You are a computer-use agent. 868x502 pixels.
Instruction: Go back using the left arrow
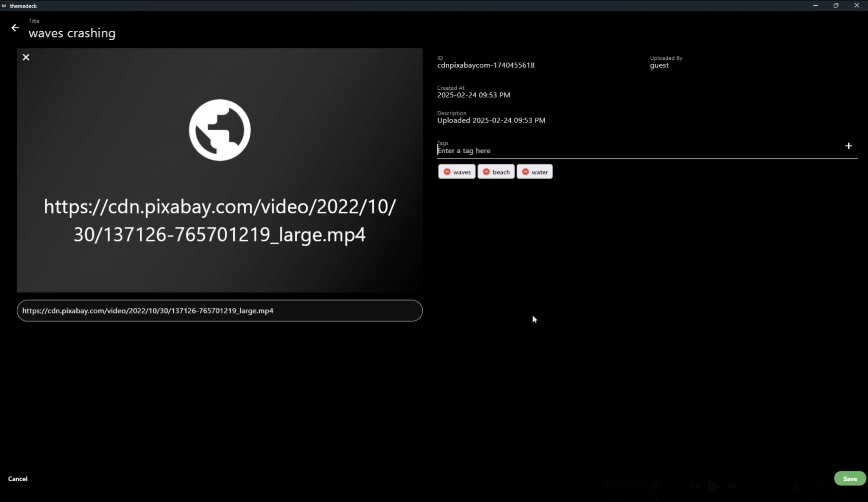point(15,28)
